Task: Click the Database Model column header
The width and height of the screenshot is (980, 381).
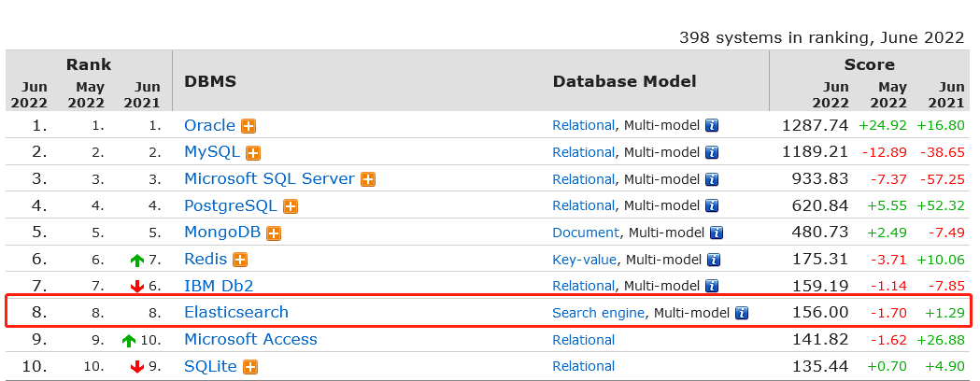Action: pos(624,82)
